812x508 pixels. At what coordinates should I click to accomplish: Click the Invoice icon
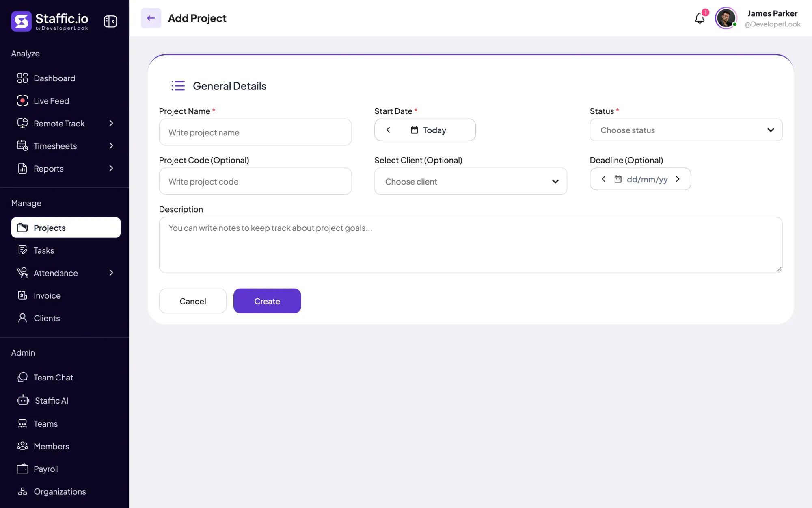tap(22, 295)
